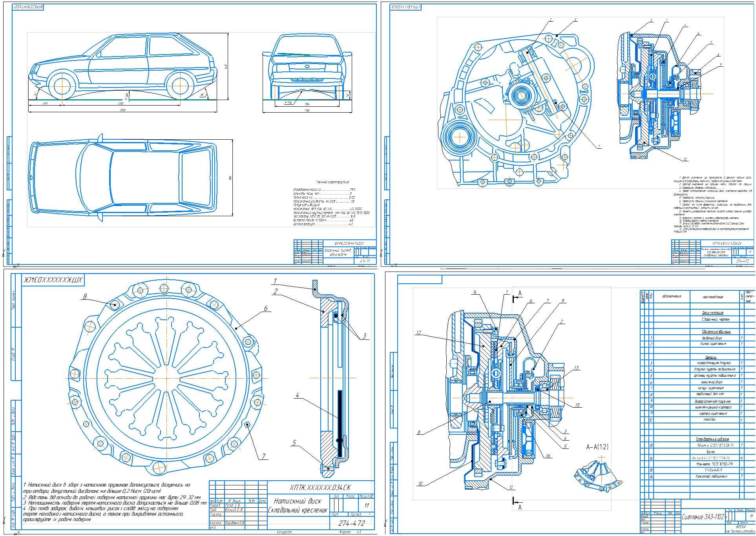This screenshot has height=536, width=756.
Task: Click the 'Стандартные изделия' heading
Action: 713,439
